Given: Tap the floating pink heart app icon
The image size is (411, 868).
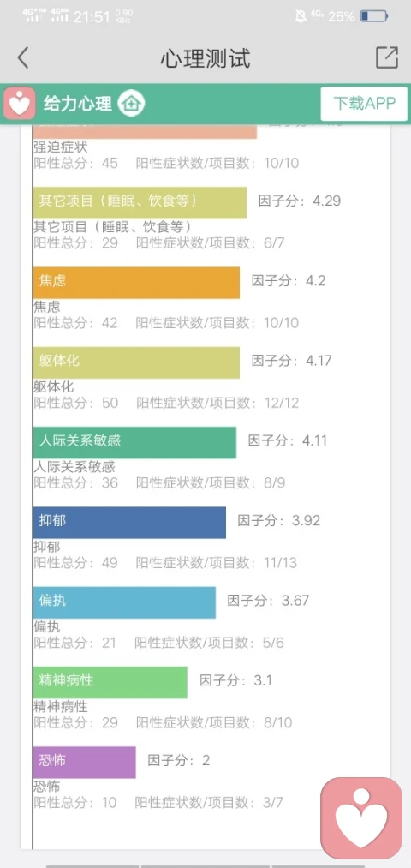Looking at the screenshot, I should pyautogui.click(x=362, y=819).
